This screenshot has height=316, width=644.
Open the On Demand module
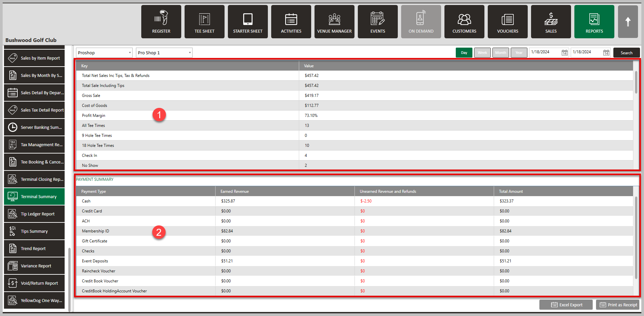(421, 22)
